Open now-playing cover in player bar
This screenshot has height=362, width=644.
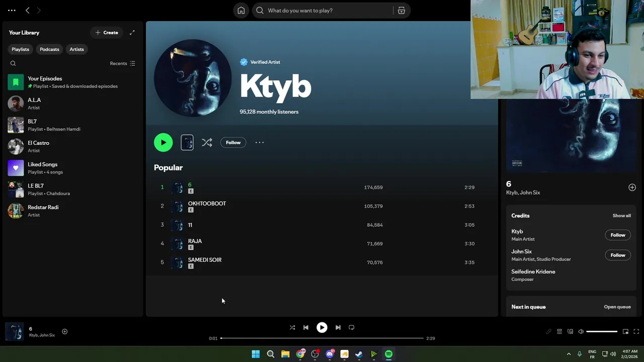click(15, 332)
